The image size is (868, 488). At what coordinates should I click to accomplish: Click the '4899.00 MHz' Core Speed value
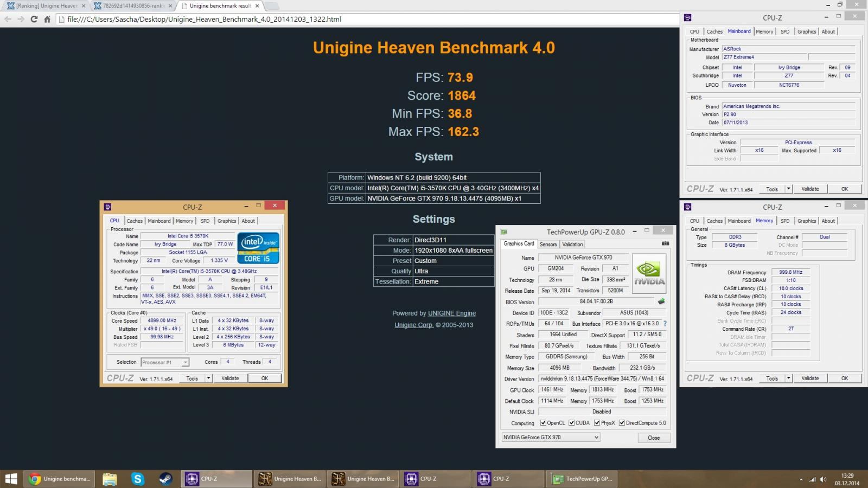pyautogui.click(x=162, y=320)
